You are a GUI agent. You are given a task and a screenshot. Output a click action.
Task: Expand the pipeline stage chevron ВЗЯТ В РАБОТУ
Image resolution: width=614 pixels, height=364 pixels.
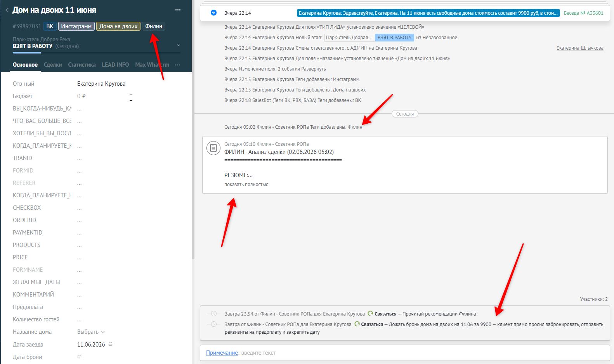pos(179,45)
